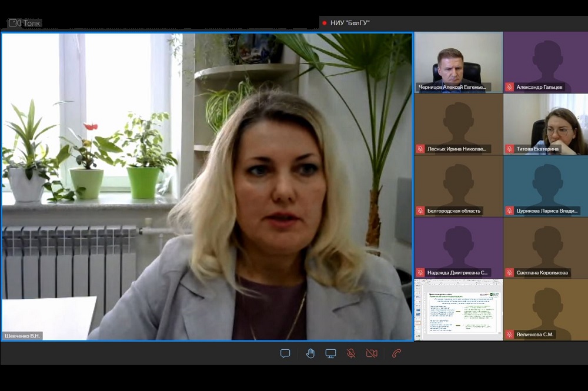Leave call with red phone icon
588x391 pixels.
tap(397, 353)
